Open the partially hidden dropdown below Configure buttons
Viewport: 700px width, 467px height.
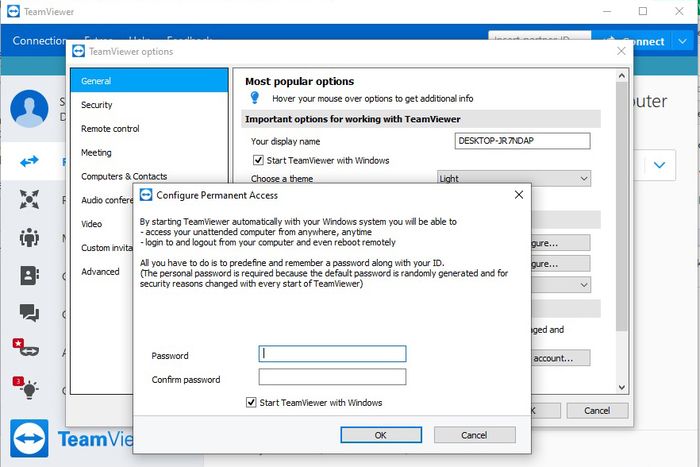pyautogui.click(x=561, y=285)
